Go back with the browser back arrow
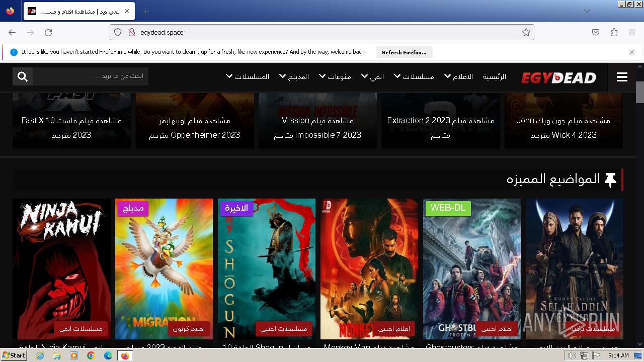 [12, 32]
